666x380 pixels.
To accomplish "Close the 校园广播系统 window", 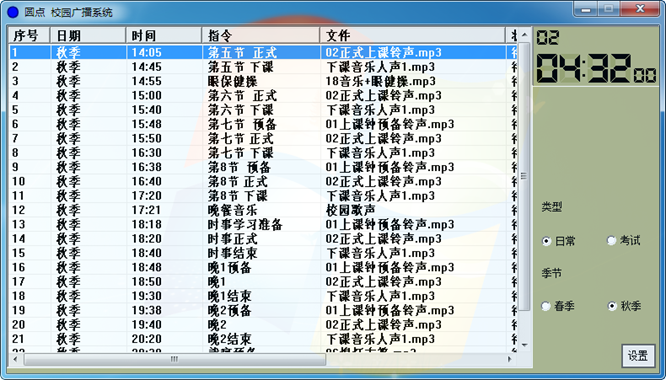I will [x=640, y=9].
